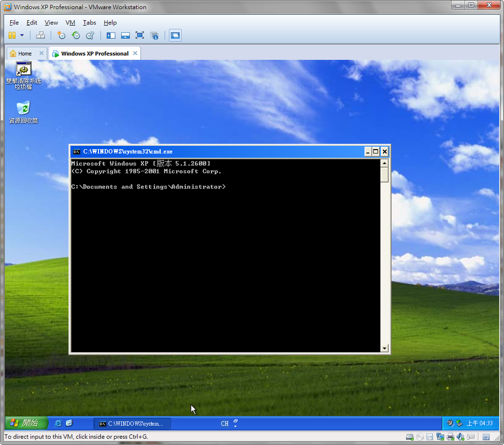This screenshot has width=504, height=445.
Task: Click the cmd scrollbar down arrow
Action: point(384,348)
